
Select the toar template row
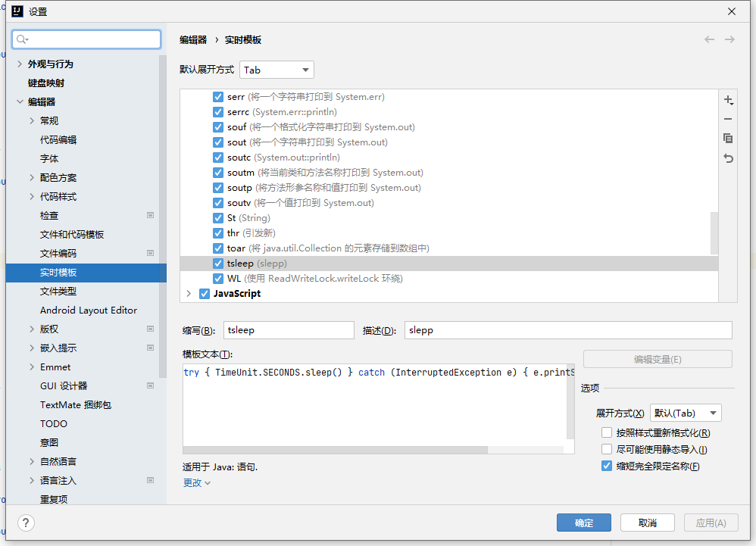point(449,248)
